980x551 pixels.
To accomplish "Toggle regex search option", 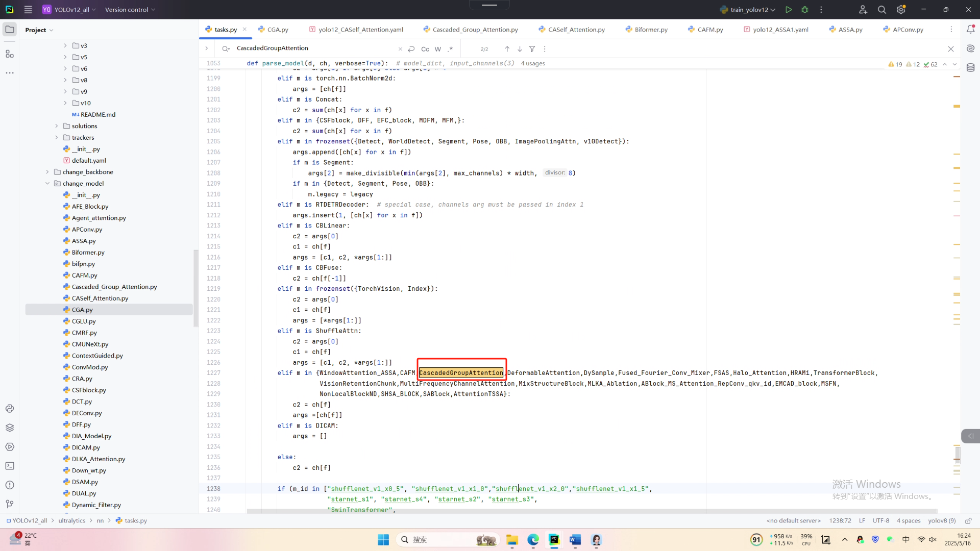I will click(450, 49).
